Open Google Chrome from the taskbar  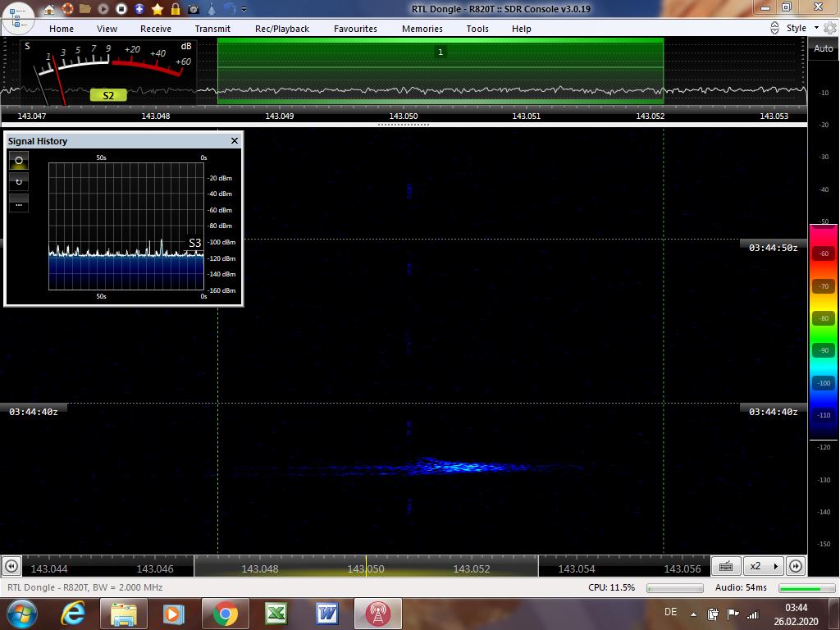(x=226, y=614)
